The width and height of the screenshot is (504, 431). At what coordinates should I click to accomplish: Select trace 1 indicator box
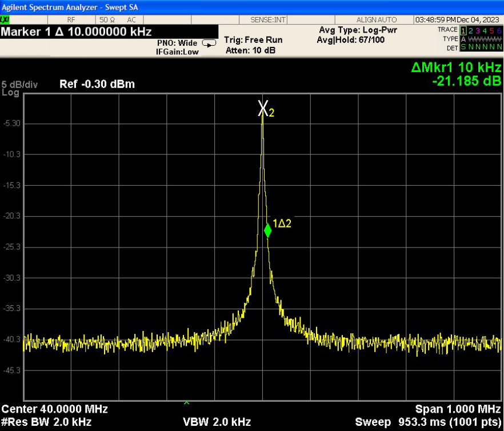tap(463, 30)
